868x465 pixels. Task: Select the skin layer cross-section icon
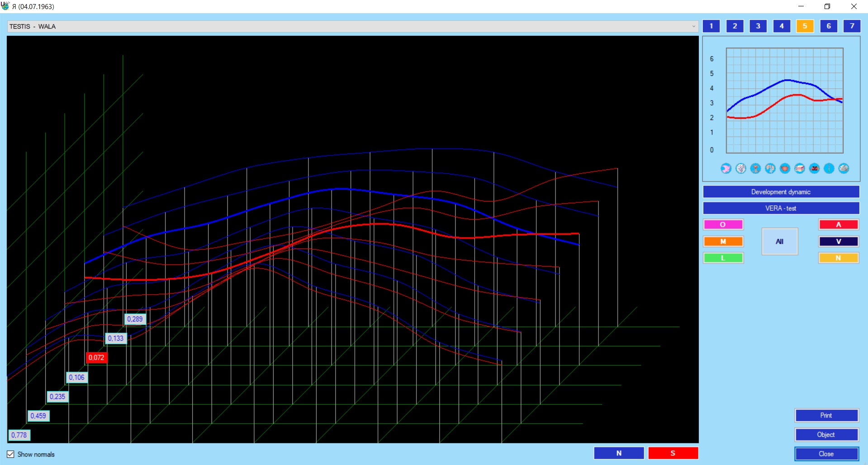pyautogui.click(x=800, y=168)
